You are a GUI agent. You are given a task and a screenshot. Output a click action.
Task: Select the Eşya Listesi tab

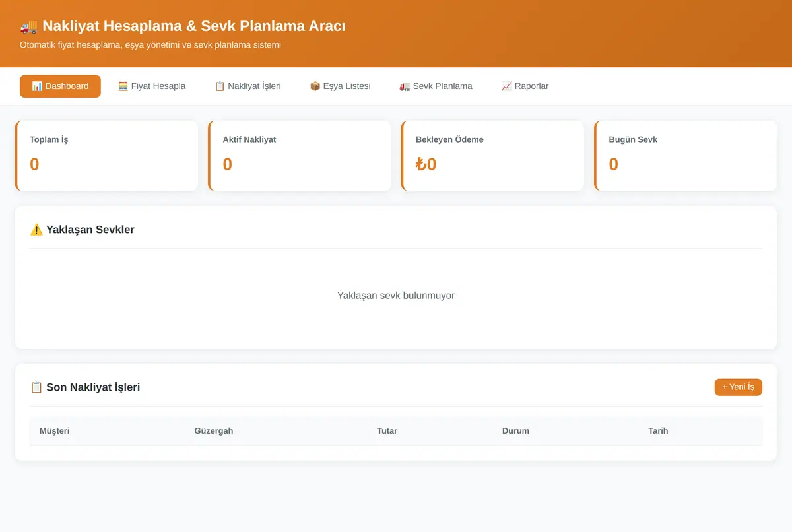coord(340,86)
